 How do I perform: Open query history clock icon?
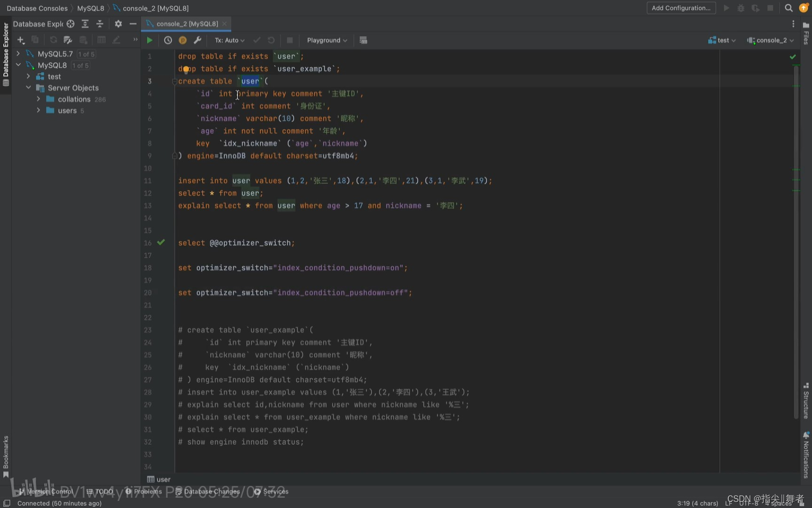[x=168, y=40]
